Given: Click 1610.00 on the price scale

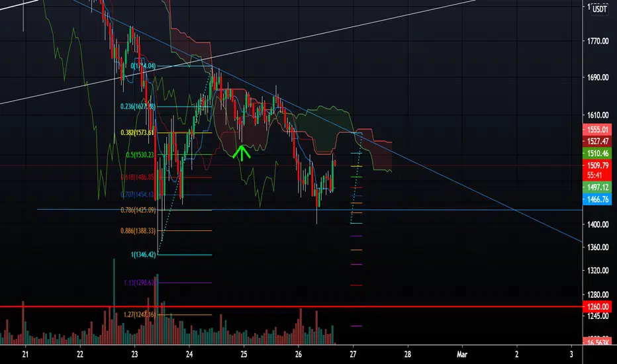Looking at the screenshot, I should pyautogui.click(x=598, y=115).
